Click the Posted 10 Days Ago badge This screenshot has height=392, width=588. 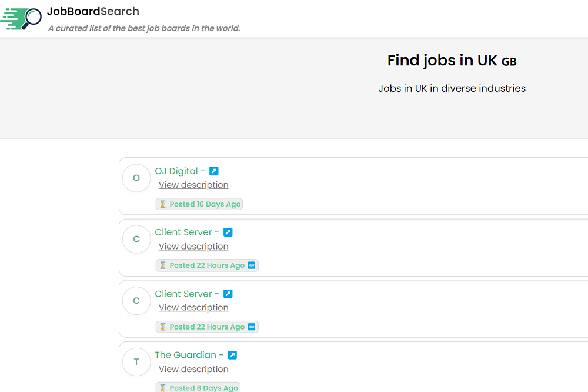(x=199, y=204)
